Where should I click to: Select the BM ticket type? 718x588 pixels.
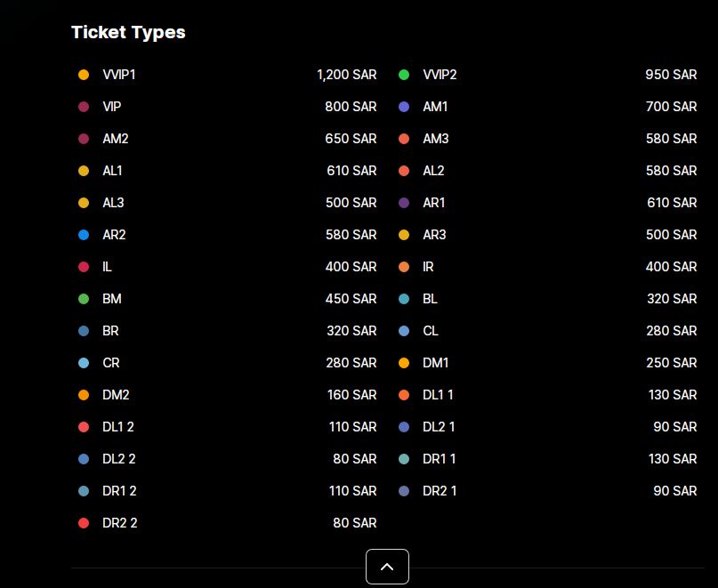(x=112, y=299)
